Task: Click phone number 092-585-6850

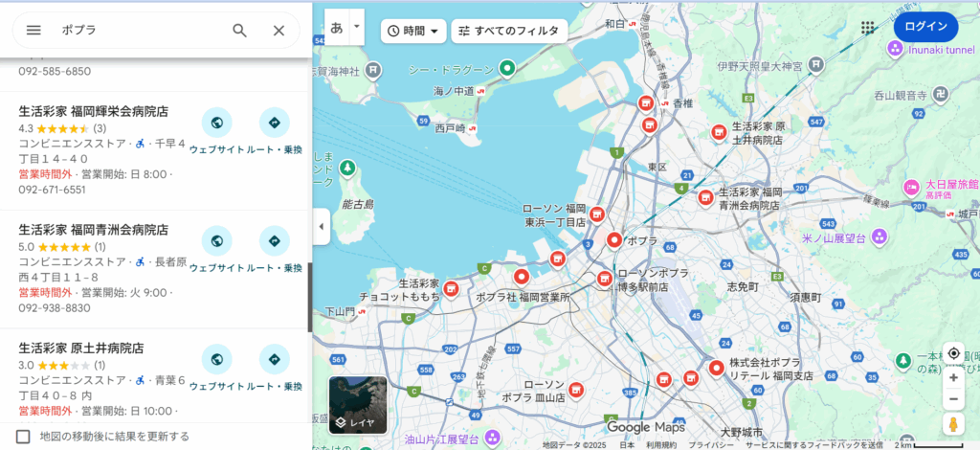Action: 55,71
